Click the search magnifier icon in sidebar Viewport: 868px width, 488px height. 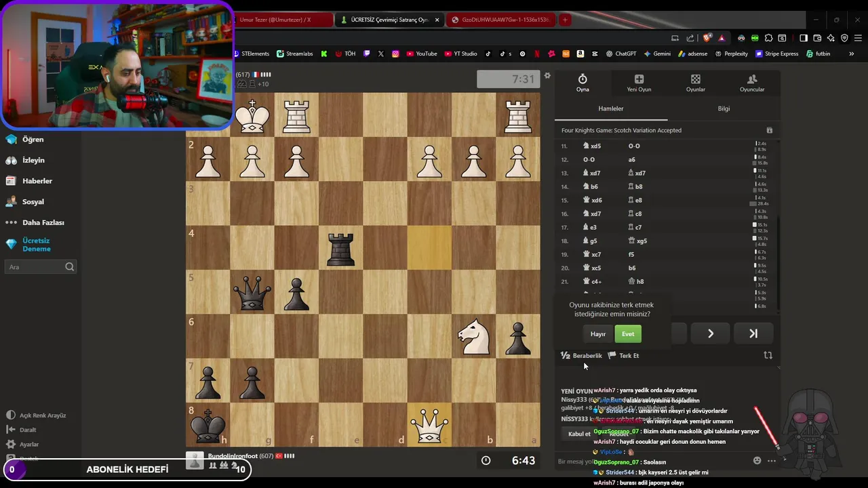[x=69, y=267]
